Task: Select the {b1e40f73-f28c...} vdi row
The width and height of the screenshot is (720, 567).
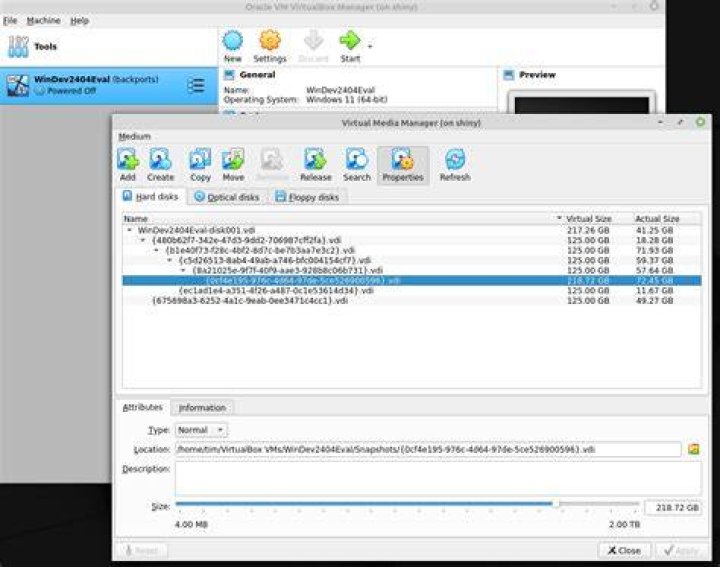Action: 412,250
